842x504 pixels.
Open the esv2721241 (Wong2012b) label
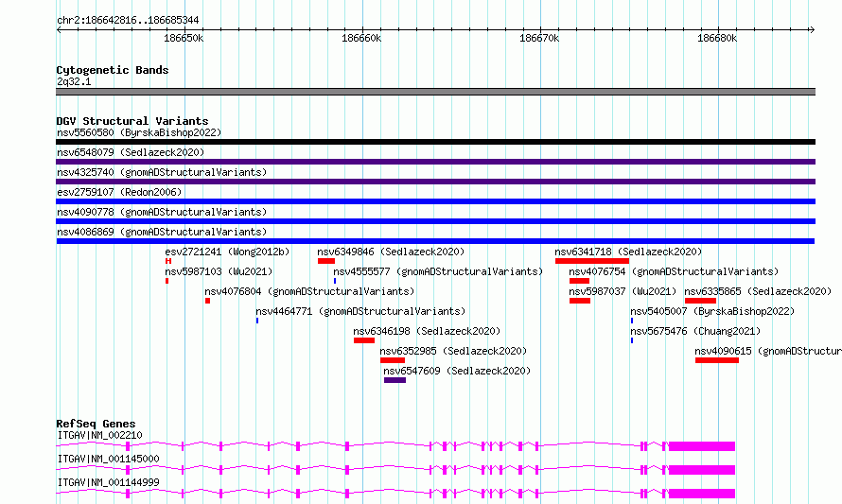pos(227,252)
